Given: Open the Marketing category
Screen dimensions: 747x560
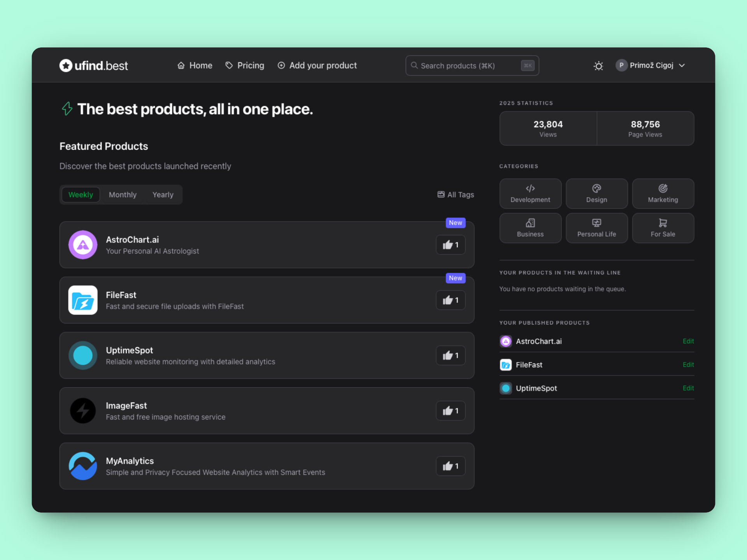Looking at the screenshot, I should (x=663, y=193).
